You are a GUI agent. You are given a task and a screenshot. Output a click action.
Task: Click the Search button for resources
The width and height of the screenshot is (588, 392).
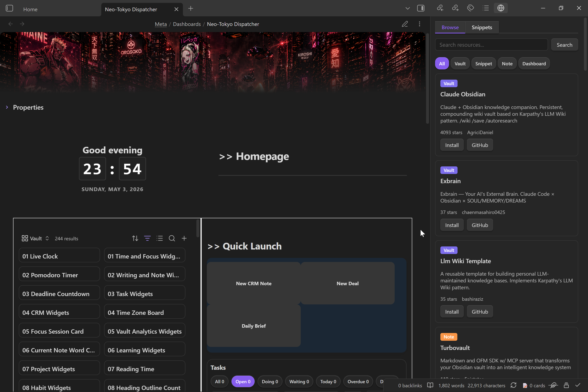click(564, 45)
